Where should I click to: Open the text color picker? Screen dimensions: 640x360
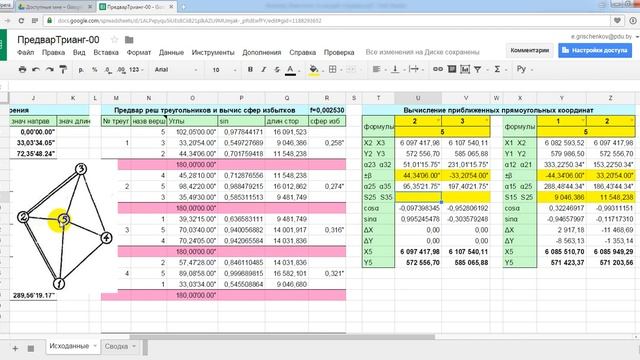click(290, 70)
